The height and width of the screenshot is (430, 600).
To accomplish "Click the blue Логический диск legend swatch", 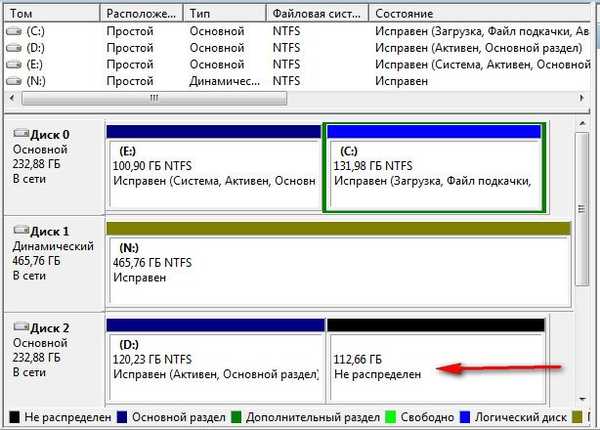I will click(x=465, y=417).
